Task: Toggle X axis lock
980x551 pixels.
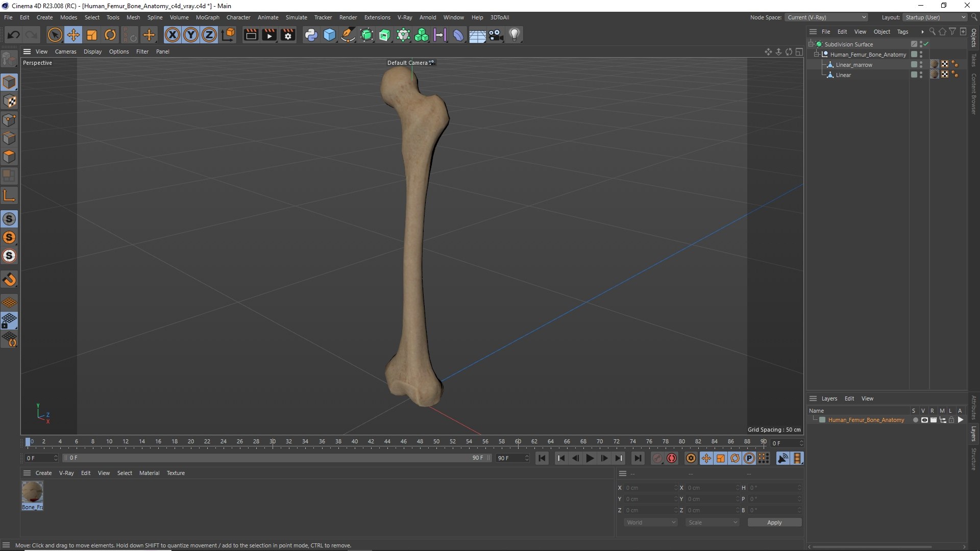Action: [x=173, y=35]
